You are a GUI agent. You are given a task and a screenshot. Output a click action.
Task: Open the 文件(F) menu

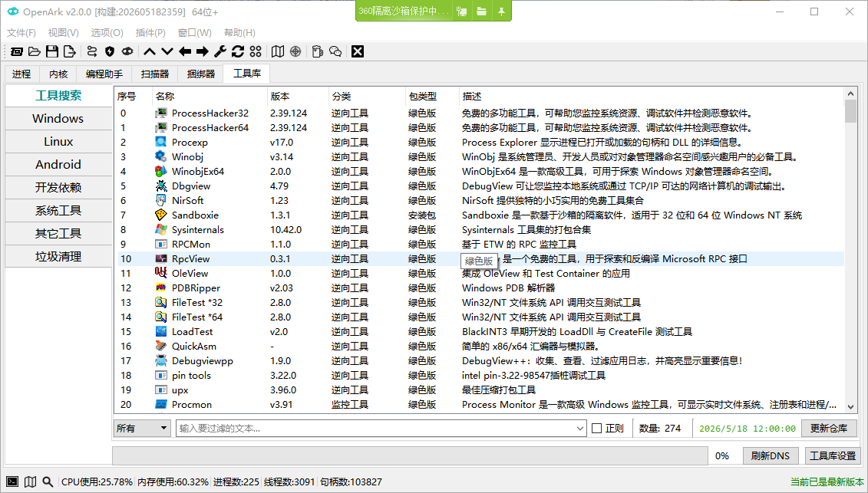pos(21,33)
